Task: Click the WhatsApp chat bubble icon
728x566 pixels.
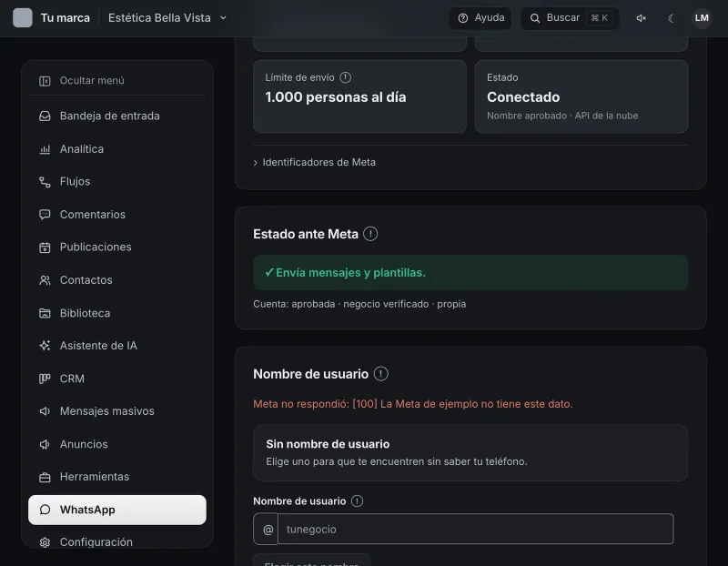Action: pos(45,510)
